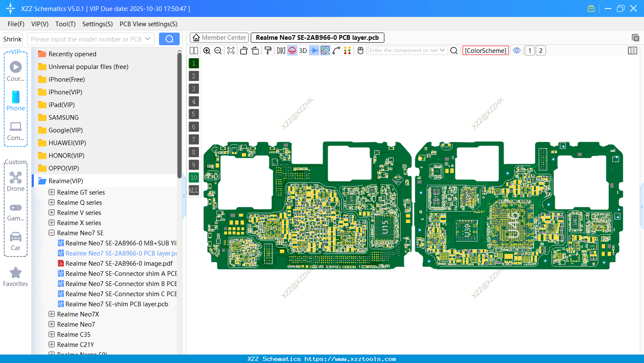
Task: Zoom in on the PCB view
Action: [207, 50]
